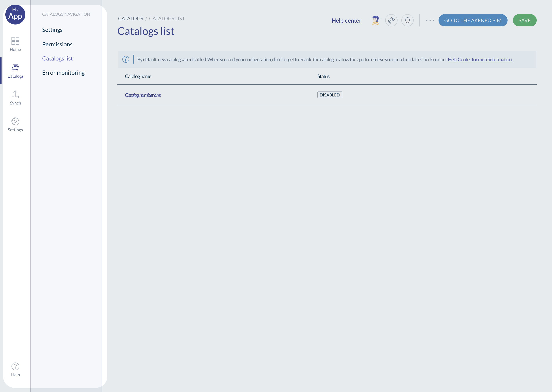The image size is (552, 392).
Task: Click the more options ellipsis button
Action: [x=430, y=20]
